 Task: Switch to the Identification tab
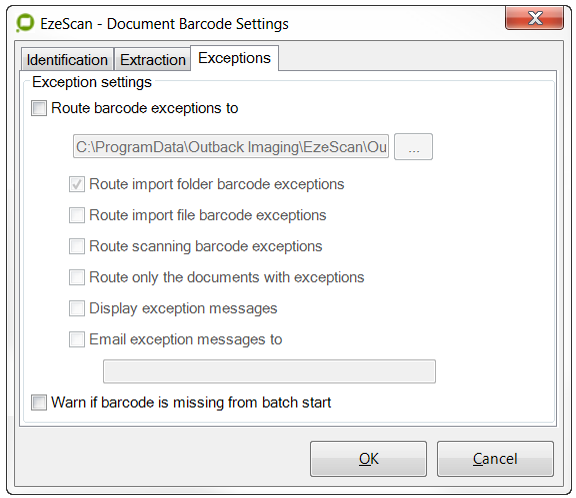[67, 59]
